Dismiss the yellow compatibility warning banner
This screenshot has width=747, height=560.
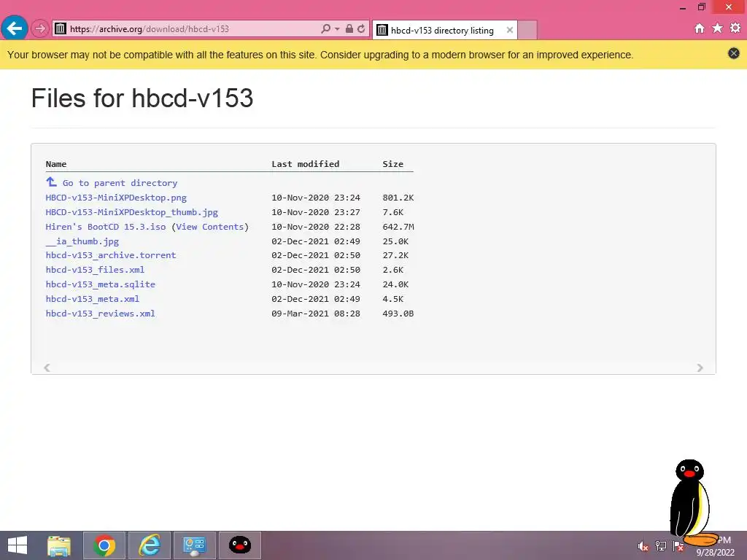(734, 53)
